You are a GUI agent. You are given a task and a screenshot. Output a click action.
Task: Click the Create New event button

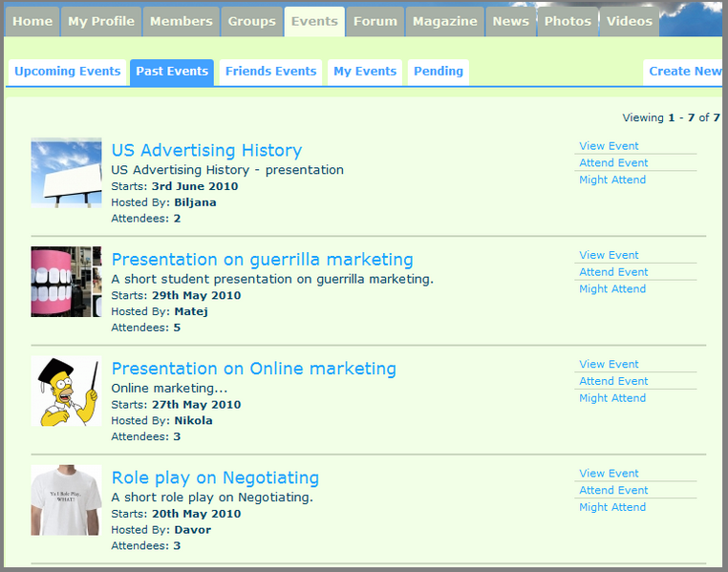[x=683, y=72]
